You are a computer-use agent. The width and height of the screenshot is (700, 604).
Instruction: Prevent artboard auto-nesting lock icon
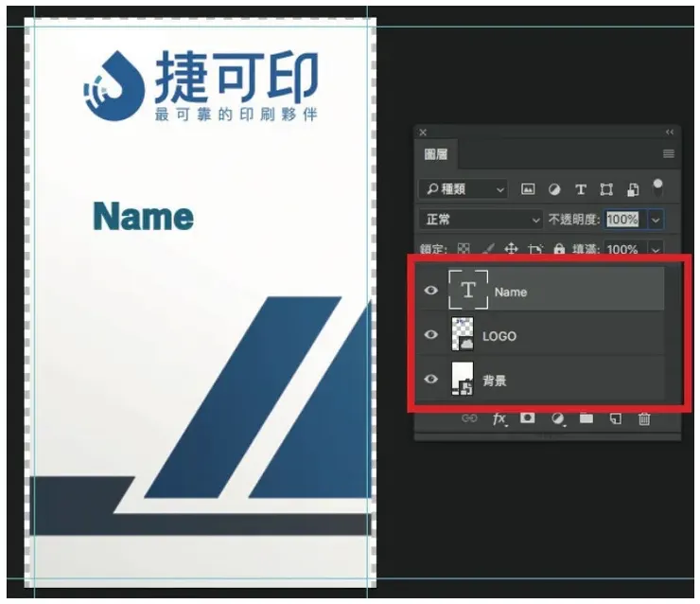click(535, 249)
